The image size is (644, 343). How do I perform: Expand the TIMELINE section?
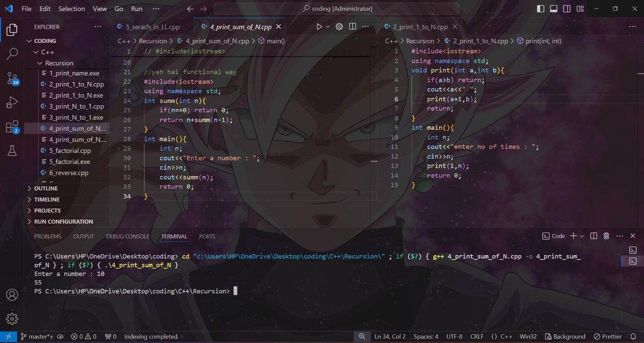tap(67, 199)
